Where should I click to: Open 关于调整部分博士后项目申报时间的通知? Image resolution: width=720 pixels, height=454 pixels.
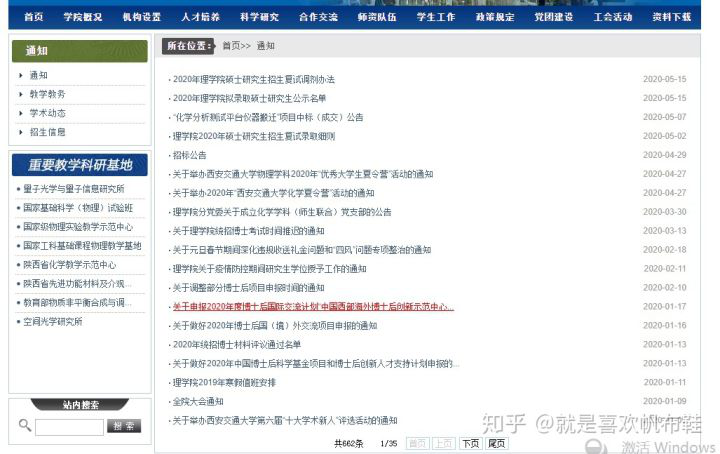point(248,288)
